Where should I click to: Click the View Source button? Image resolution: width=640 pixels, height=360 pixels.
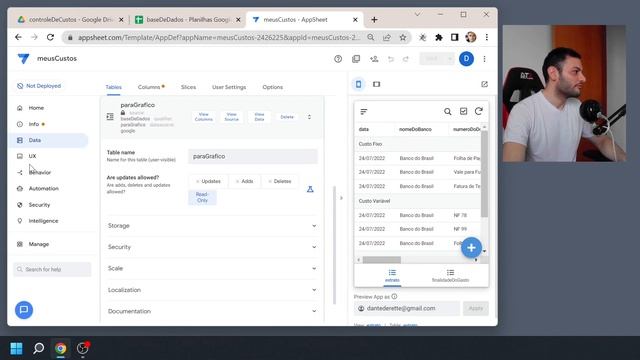click(231, 117)
